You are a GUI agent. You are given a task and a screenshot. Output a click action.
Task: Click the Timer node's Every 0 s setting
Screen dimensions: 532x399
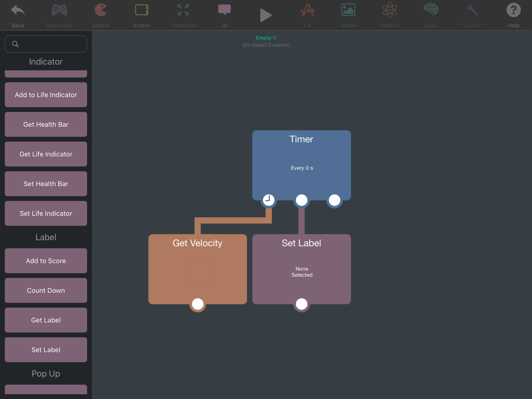(302, 168)
